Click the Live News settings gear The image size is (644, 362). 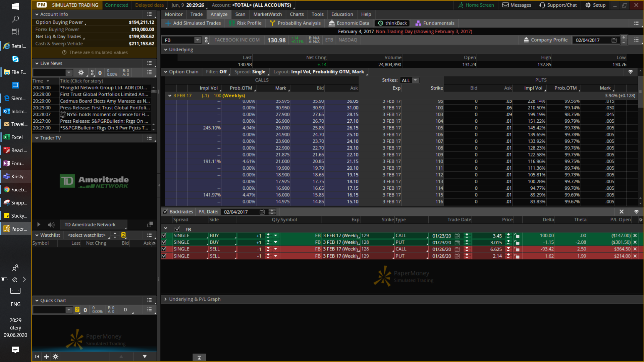[x=81, y=72]
